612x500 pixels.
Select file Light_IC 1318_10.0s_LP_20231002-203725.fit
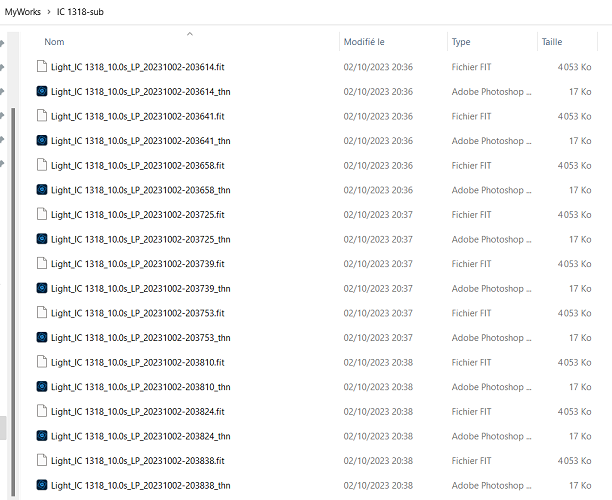137,214
